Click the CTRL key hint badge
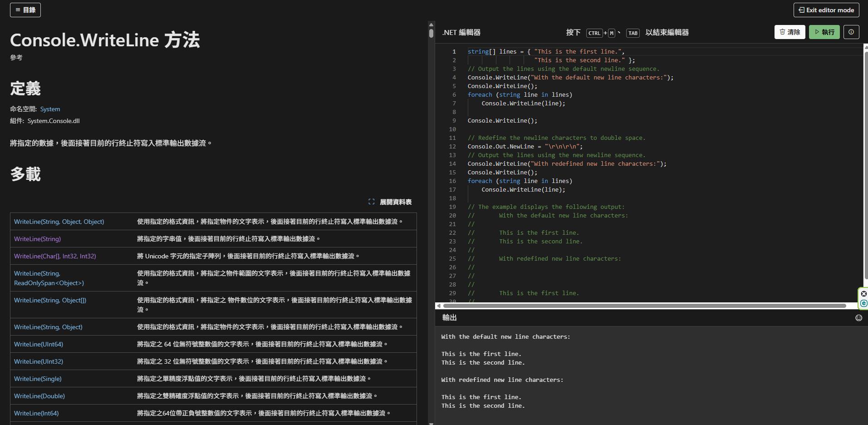868x425 pixels. coord(594,33)
